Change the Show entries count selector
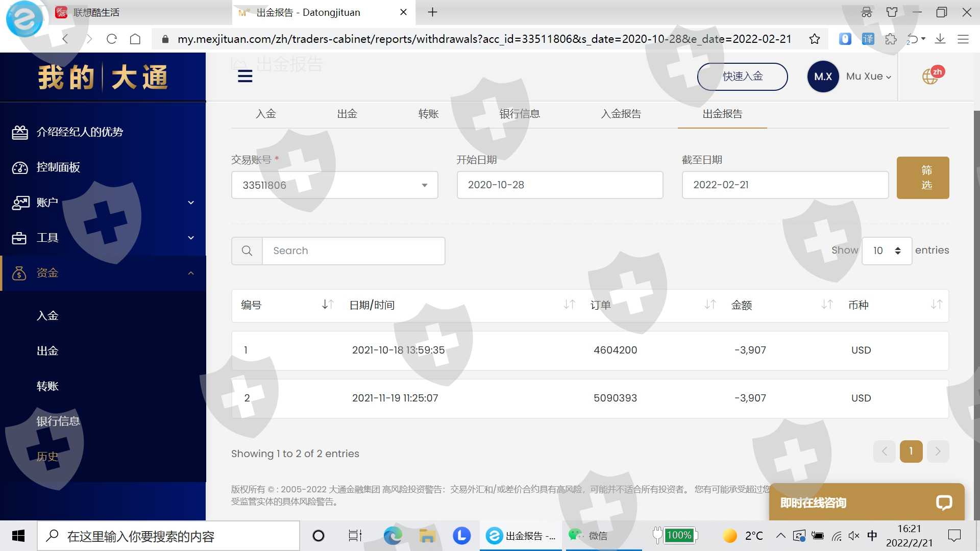The image size is (980, 551). (x=887, y=251)
